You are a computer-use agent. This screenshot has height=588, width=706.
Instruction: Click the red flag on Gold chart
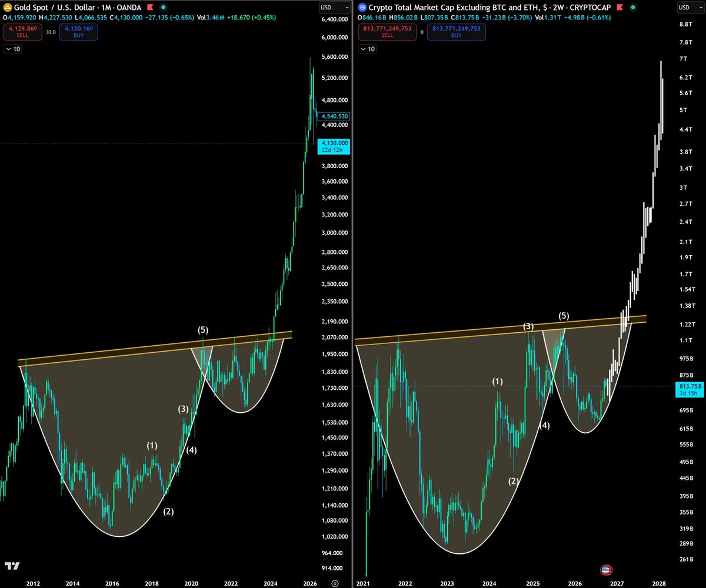[149, 8]
